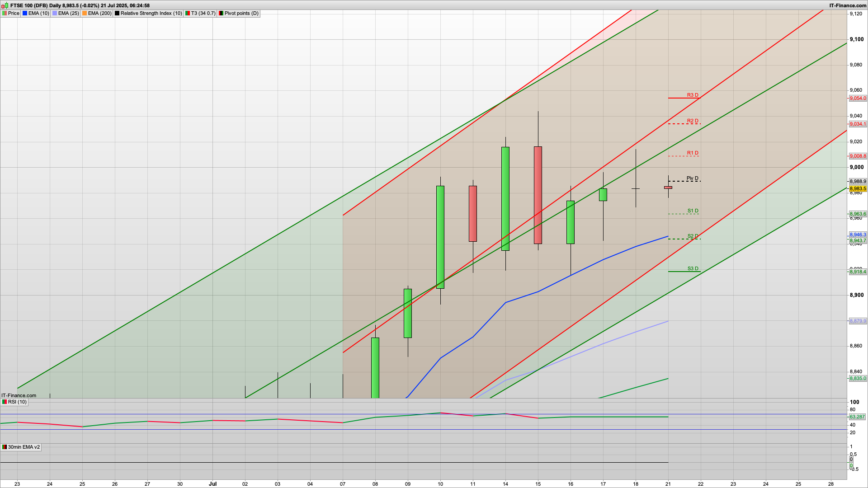Click the 30min EMA v2 panel icon
This screenshot has width=868, height=488.
[5, 447]
